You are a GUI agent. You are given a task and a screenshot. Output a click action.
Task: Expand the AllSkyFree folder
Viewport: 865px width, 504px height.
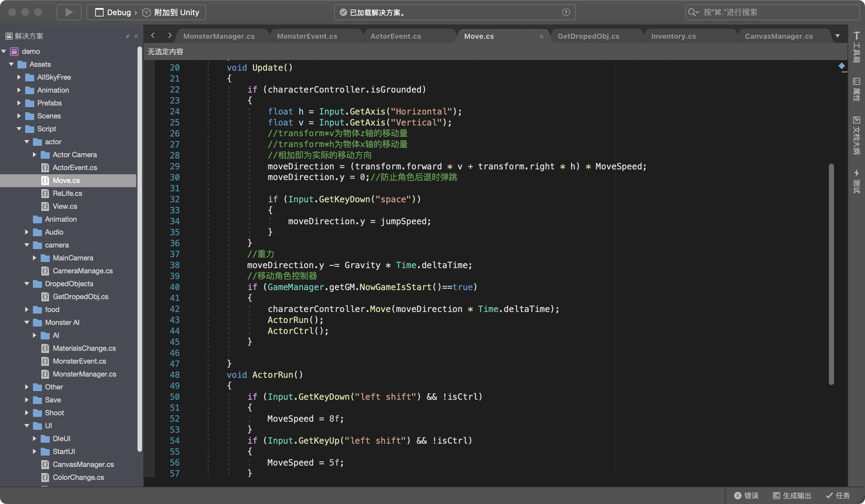click(x=19, y=77)
